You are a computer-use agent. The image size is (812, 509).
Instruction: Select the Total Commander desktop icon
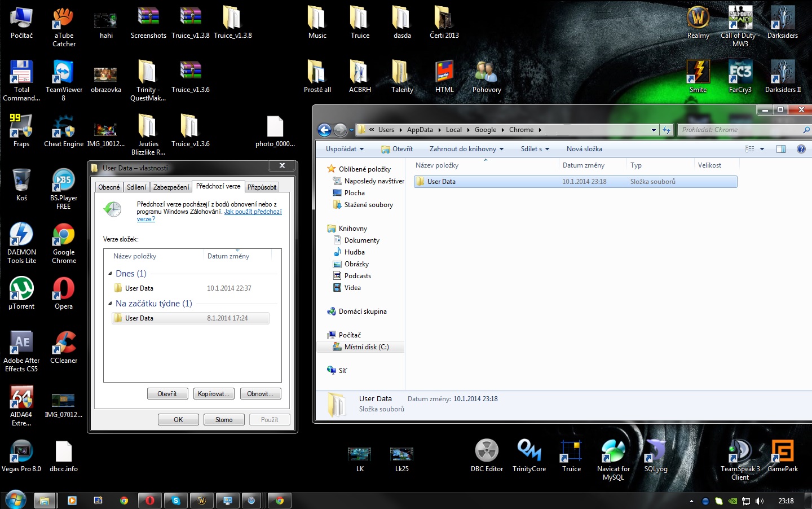coord(21,81)
